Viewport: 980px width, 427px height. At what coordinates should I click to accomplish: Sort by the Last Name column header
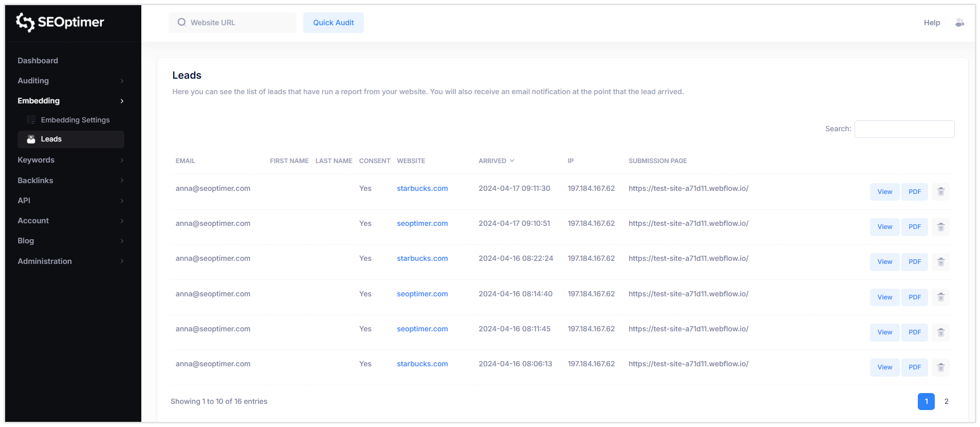334,161
